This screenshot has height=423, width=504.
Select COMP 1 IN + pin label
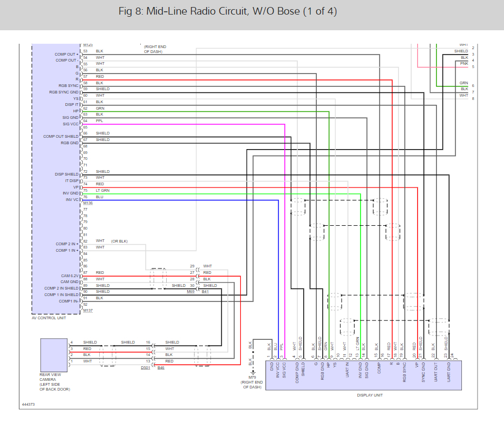pos(67,250)
